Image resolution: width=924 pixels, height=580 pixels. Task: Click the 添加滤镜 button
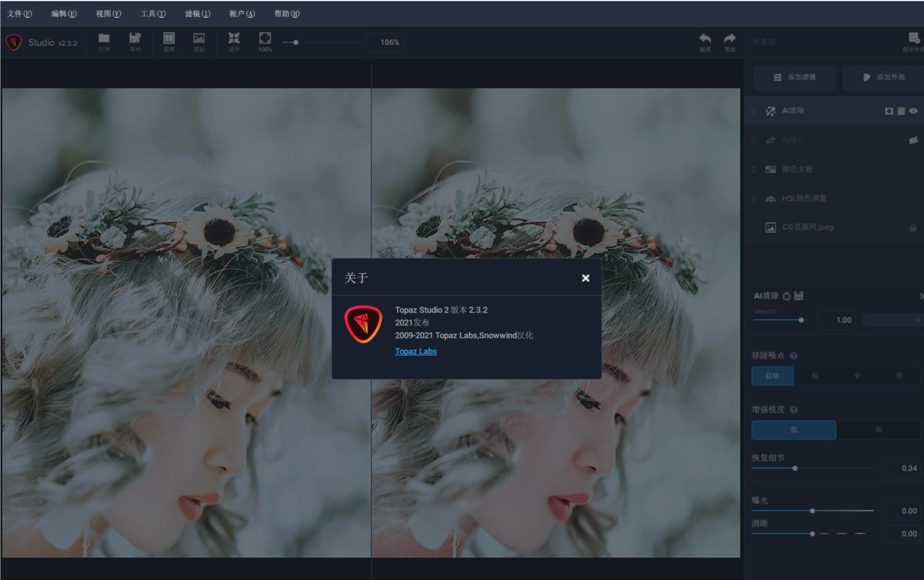coord(795,77)
